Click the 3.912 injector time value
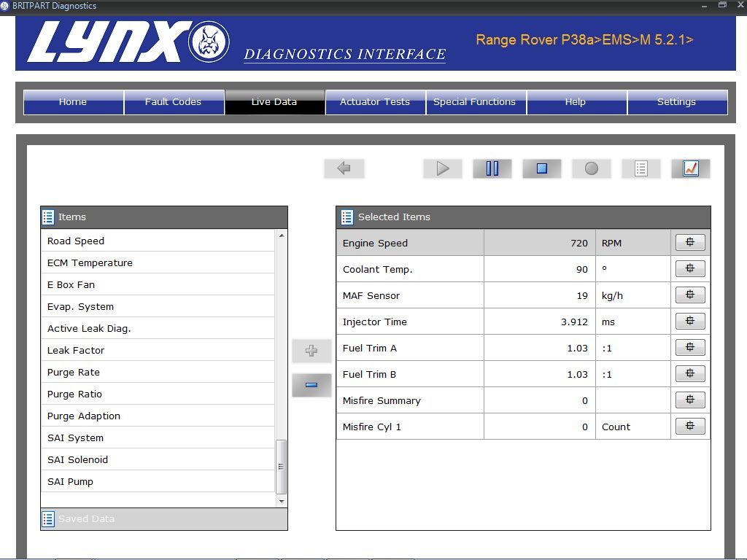This screenshot has width=747, height=560. (574, 322)
